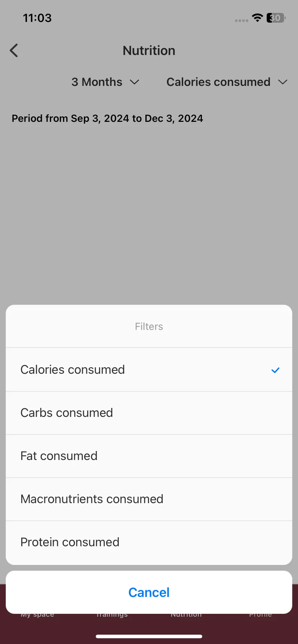Open the 3 Months period selector
The height and width of the screenshot is (644, 298).
[x=105, y=82]
